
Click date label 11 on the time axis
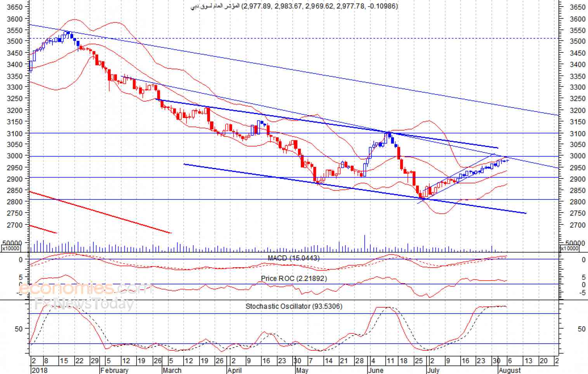390,361
